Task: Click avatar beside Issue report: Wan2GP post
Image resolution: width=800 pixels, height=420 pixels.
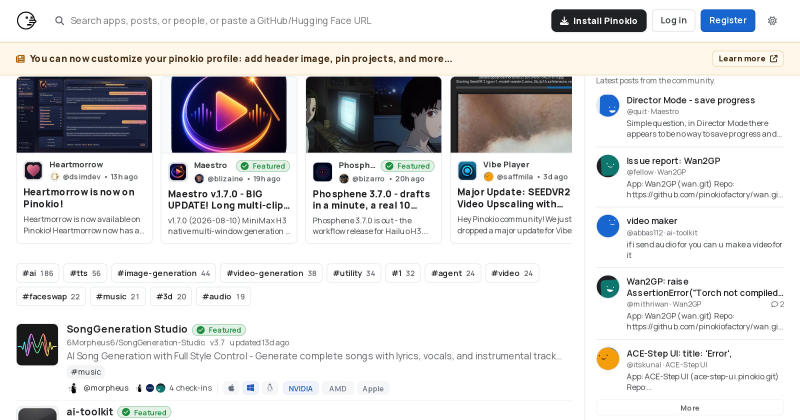Action: (608, 166)
